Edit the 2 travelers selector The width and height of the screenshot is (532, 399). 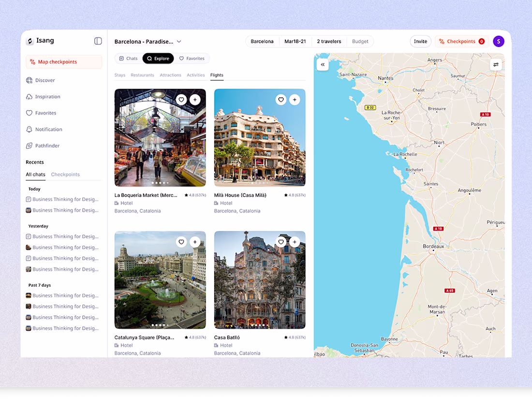pos(329,42)
